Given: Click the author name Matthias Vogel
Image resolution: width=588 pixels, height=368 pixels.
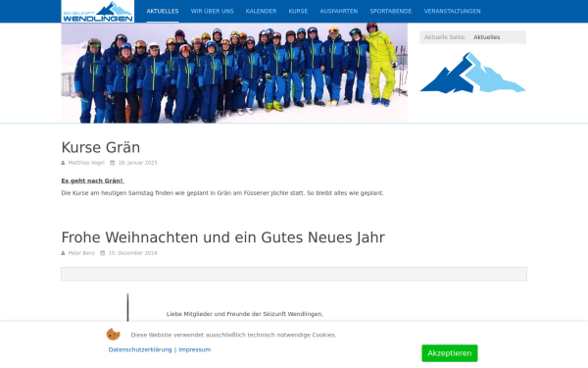Looking at the screenshot, I should [x=86, y=163].
